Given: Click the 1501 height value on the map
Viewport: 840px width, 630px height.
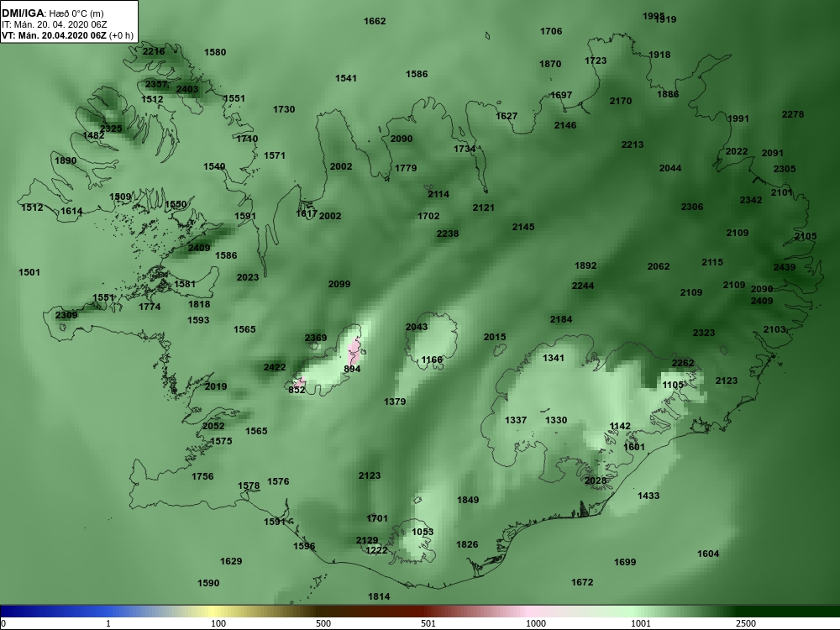Looking at the screenshot, I should (29, 272).
